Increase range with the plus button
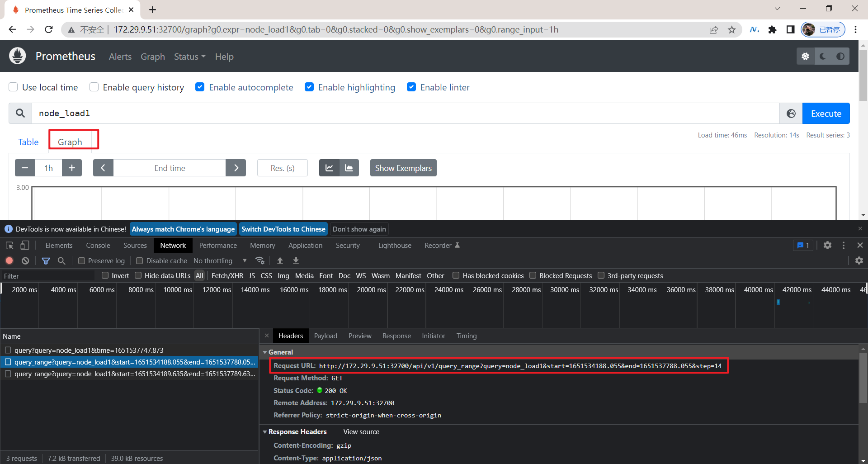The image size is (868, 464). point(72,168)
